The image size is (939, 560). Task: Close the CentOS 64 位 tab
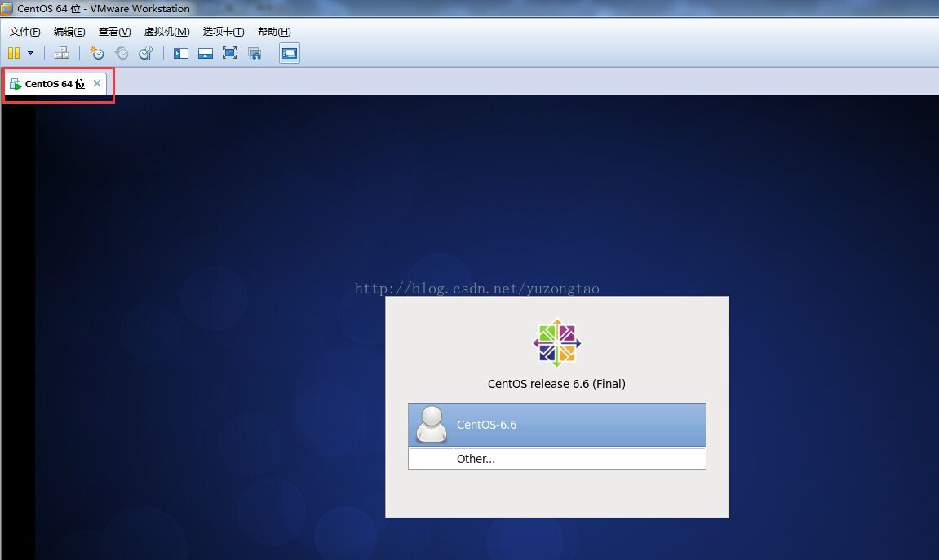(x=97, y=83)
